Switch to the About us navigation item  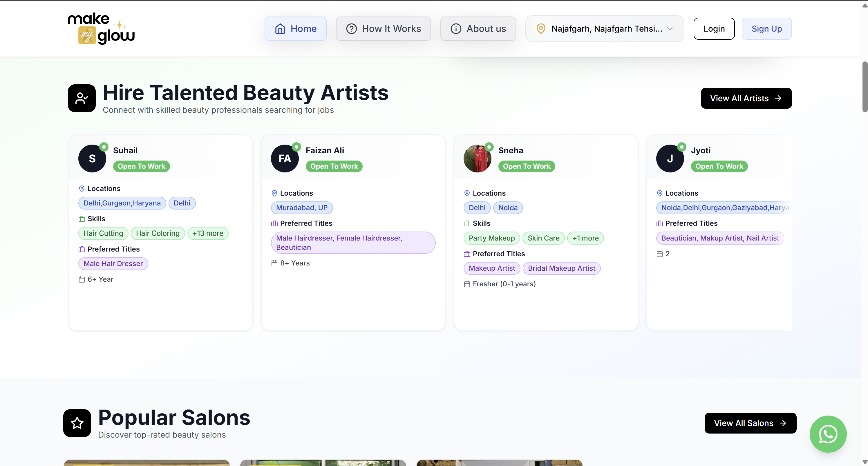[x=478, y=29]
